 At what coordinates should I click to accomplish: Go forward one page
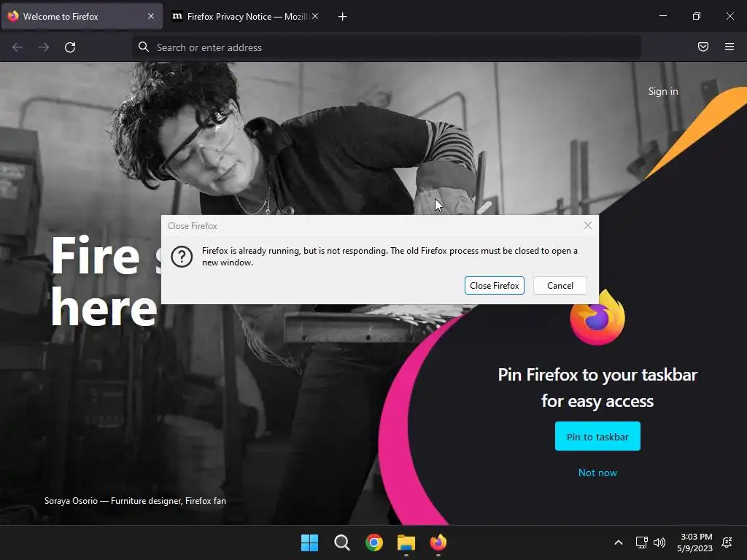44,47
